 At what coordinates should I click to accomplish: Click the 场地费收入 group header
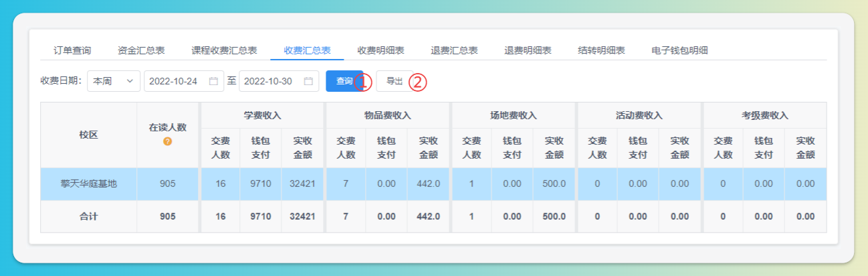(x=514, y=115)
